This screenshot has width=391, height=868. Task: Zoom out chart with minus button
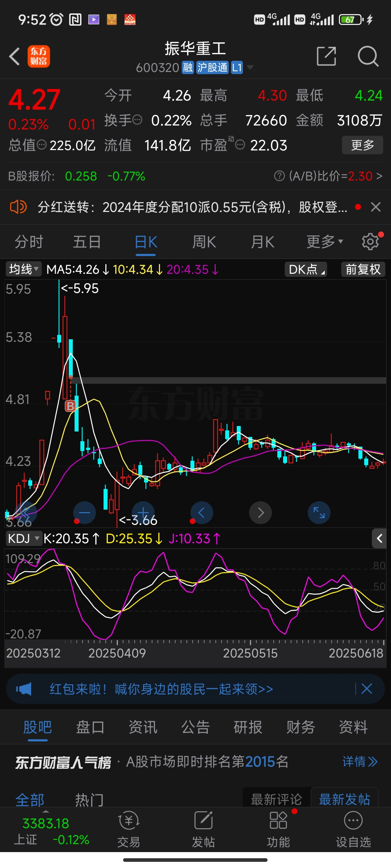(x=84, y=512)
